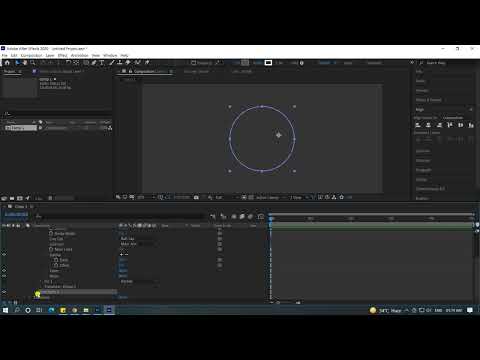The width and height of the screenshot is (480, 360).
Task: Open the 1 View layout dropdown
Action: pos(298,197)
